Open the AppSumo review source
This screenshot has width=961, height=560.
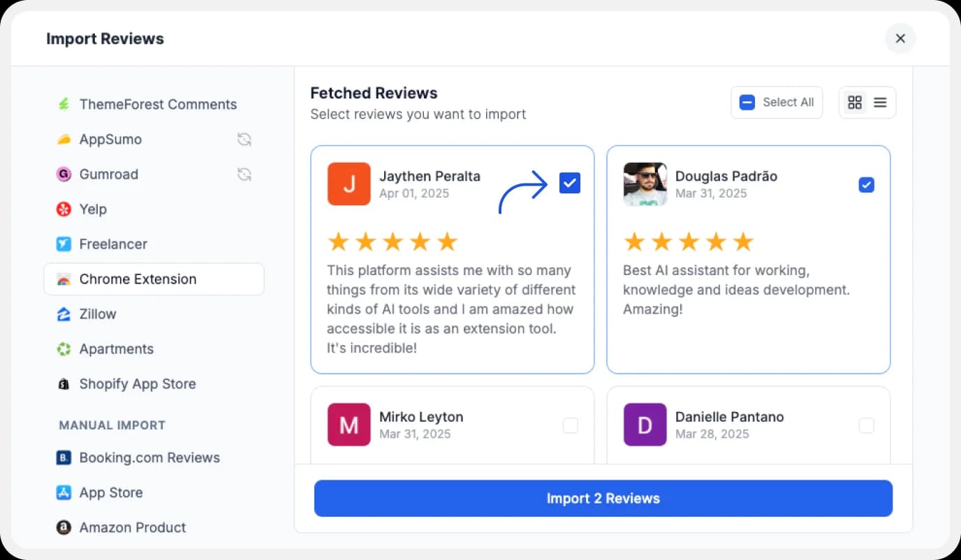point(110,139)
